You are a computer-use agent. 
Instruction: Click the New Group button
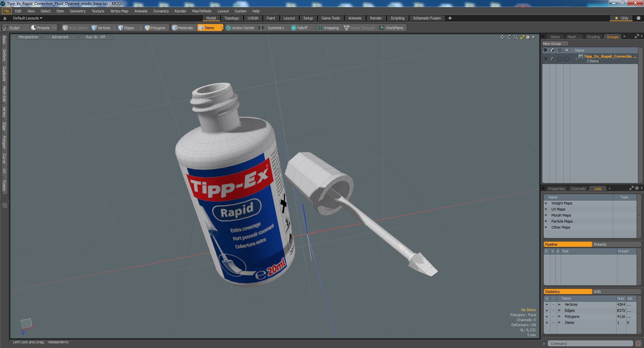click(x=555, y=44)
